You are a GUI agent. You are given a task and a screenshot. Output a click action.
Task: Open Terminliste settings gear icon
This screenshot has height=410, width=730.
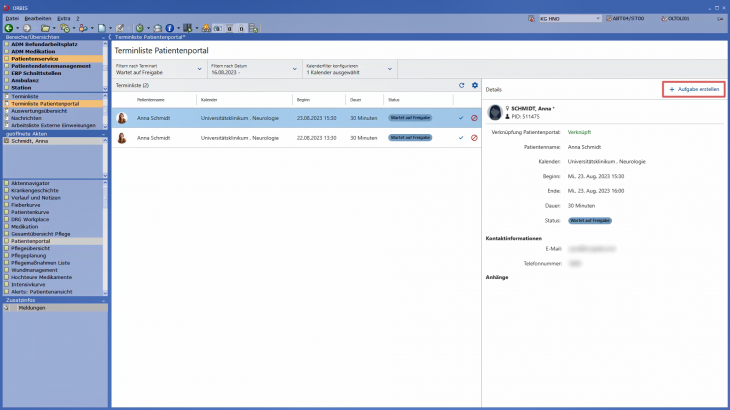(x=475, y=85)
